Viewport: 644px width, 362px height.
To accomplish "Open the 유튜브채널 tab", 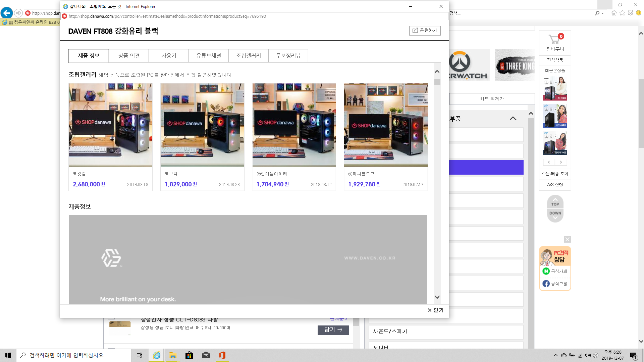I will click(x=209, y=56).
